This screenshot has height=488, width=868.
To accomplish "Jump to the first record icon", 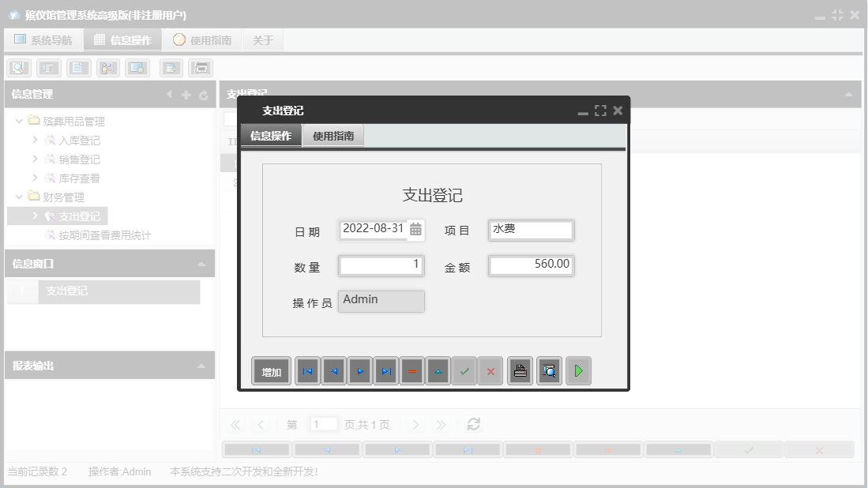I will click(307, 370).
